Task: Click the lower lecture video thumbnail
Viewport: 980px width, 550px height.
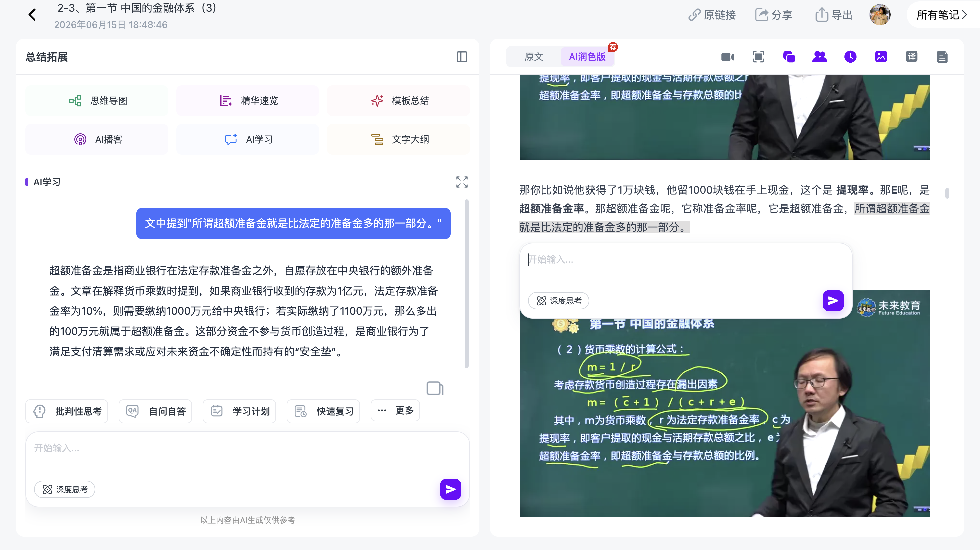Action: (724, 418)
